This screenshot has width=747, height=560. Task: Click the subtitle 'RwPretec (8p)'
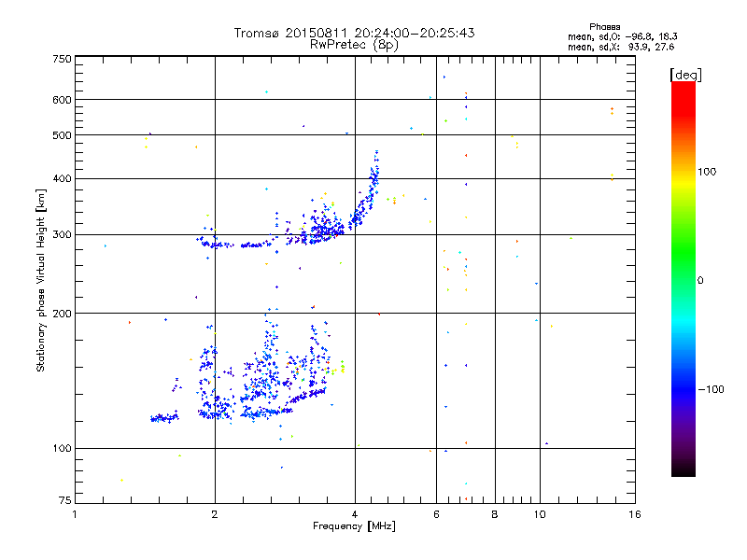click(354, 45)
